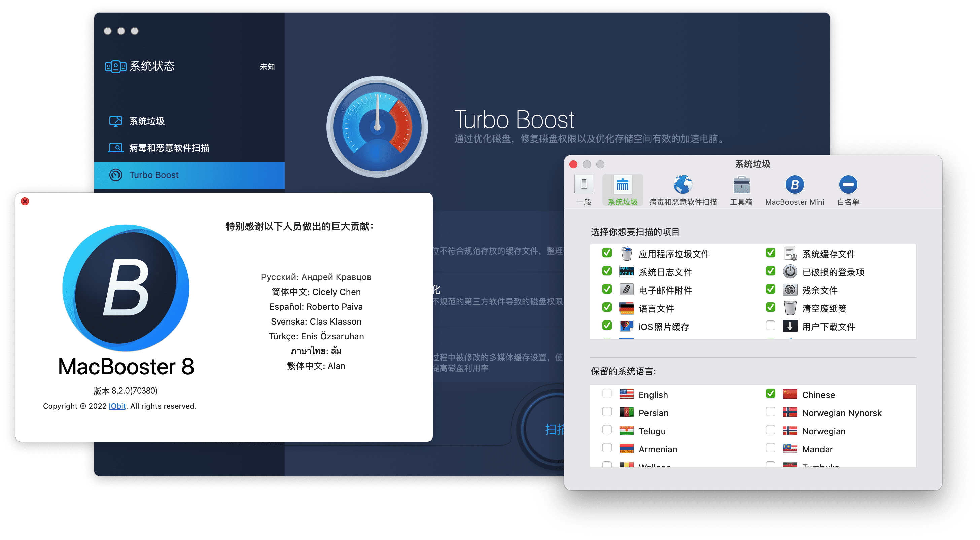Open the Toolbox preferences icon
This screenshot has width=980, height=540.
[x=741, y=185]
